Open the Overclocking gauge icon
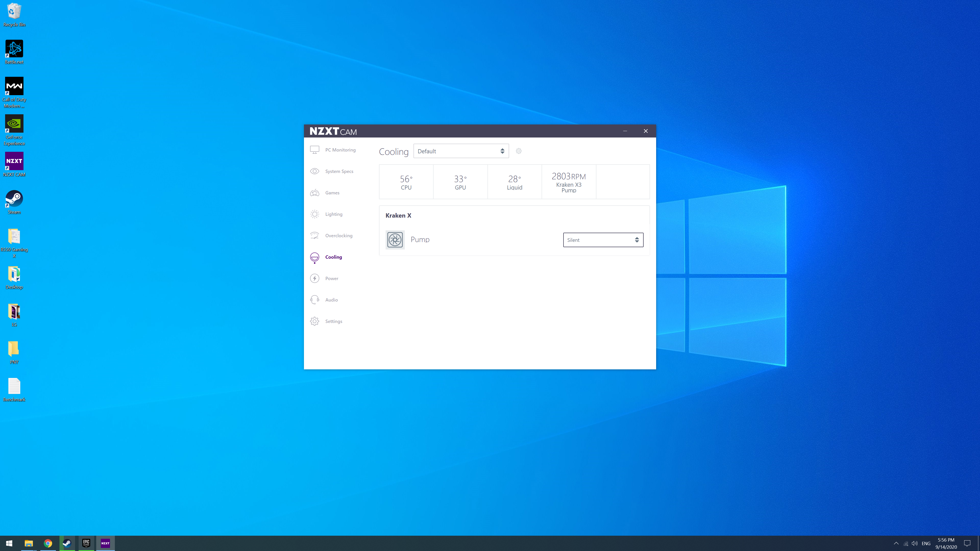 pyautogui.click(x=315, y=235)
